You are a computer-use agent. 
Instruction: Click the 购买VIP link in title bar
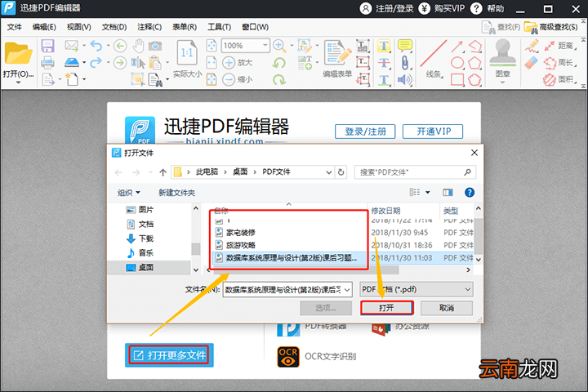pyautogui.click(x=442, y=9)
